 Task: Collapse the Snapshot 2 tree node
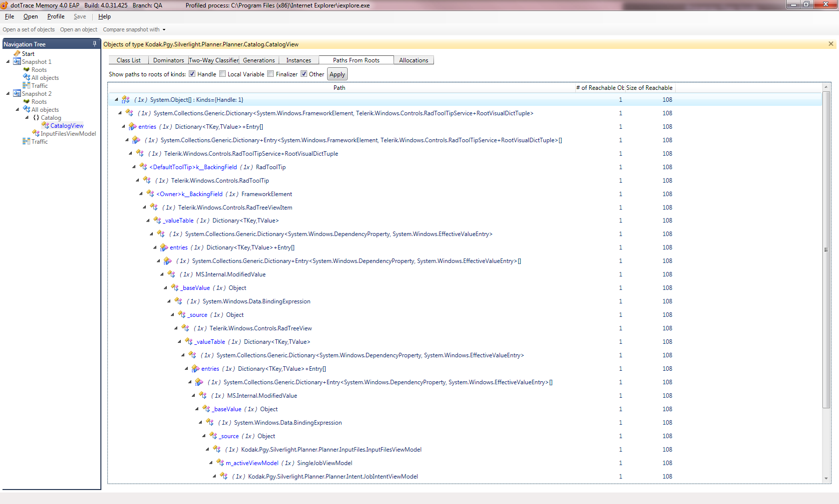(x=8, y=94)
